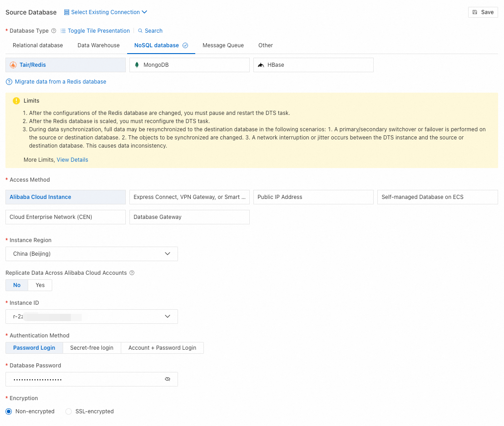Select SSL-encrypted radio button
The image size is (504, 426).
point(69,411)
